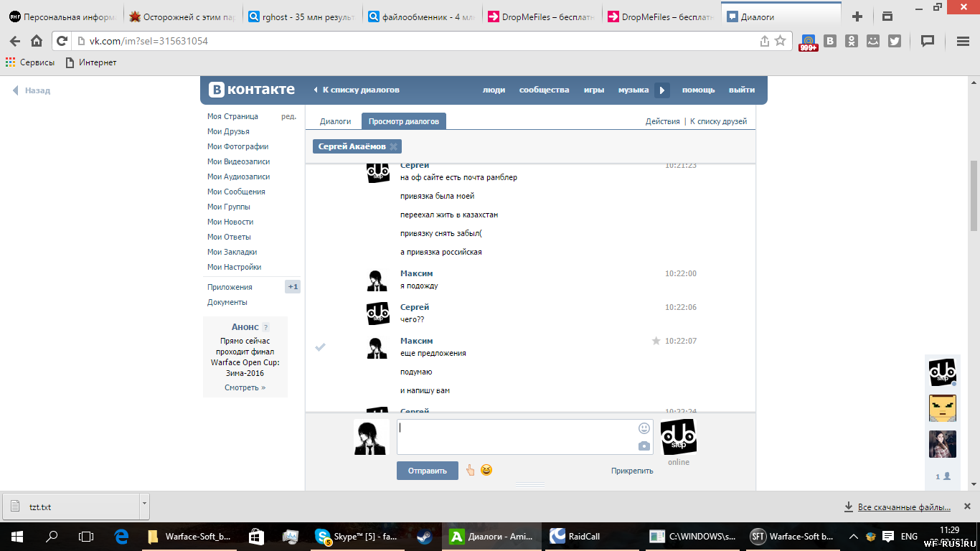Insert the laughing face emoji
Screen dimensions: 980x551
486,471
